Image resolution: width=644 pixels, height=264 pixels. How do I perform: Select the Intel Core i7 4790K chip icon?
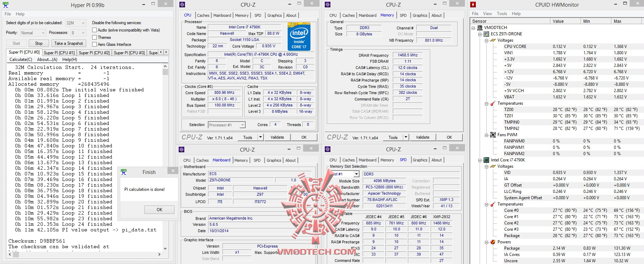pyautogui.click(x=486, y=160)
